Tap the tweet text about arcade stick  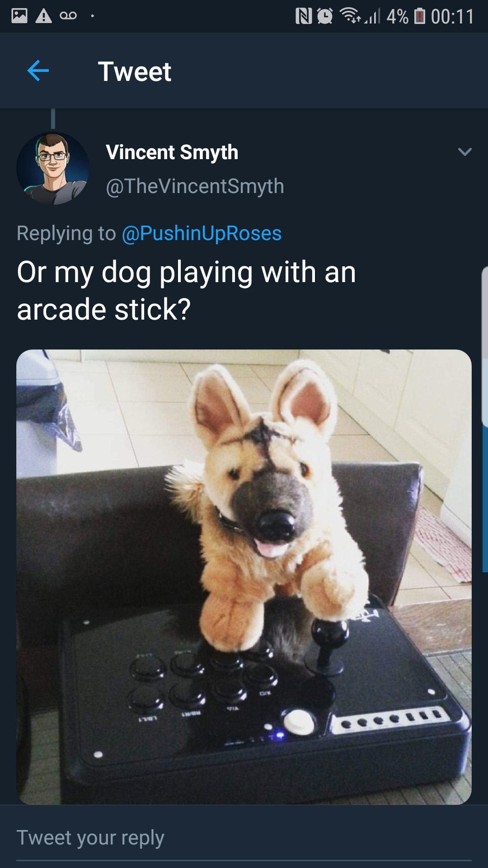coord(186,291)
